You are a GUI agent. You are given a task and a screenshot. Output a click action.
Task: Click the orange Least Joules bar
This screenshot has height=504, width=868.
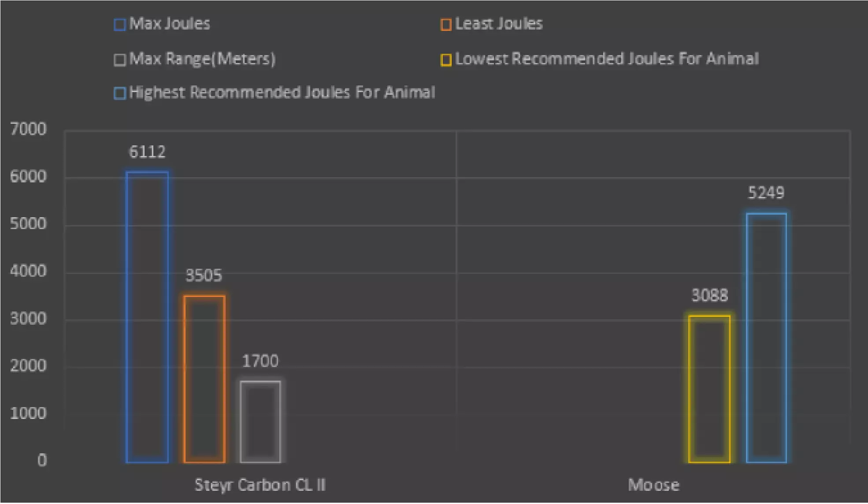click(204, 379)
